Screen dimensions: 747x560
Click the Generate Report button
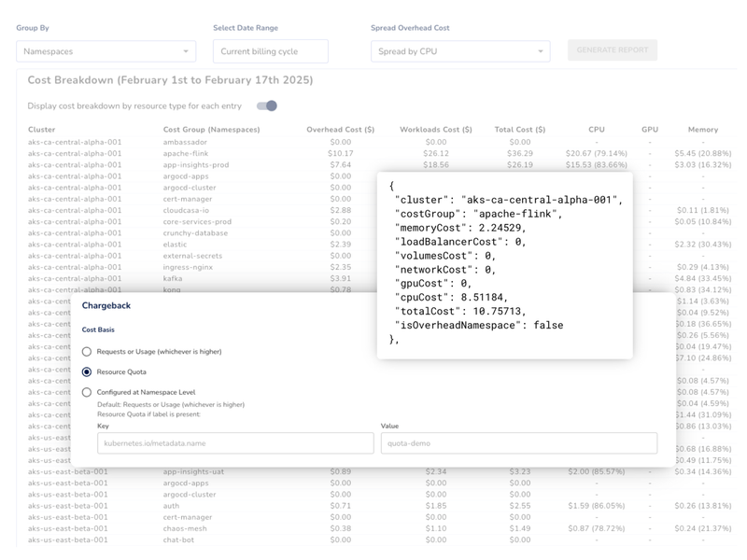pos(613,50)
